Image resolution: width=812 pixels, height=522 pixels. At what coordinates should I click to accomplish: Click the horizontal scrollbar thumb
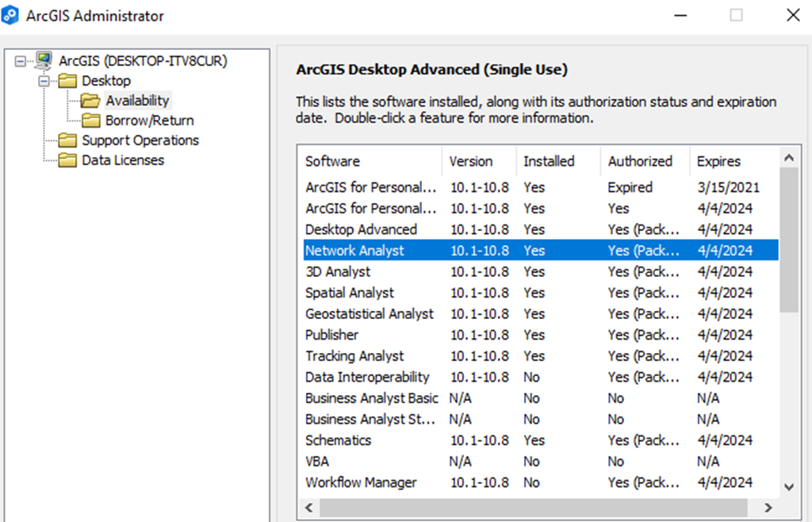coord(534,508)
